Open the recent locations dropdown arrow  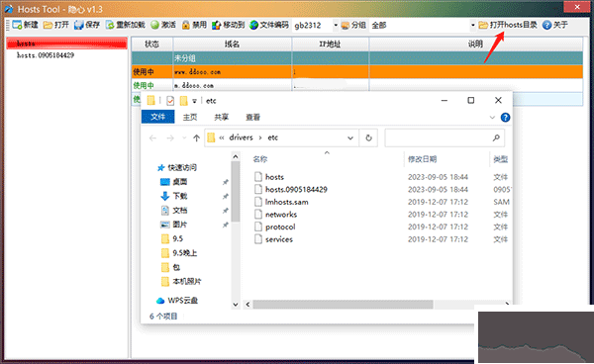pyautogui.click(x=184, y=138)
